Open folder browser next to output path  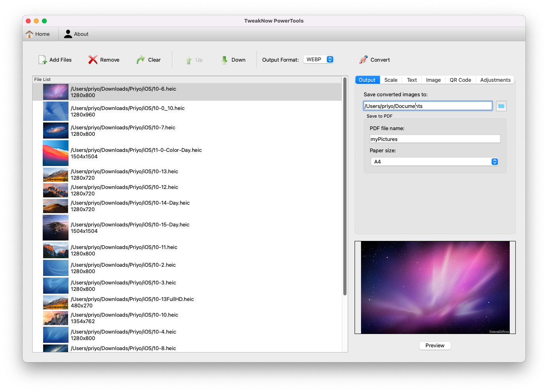pyautogui.click(x=501, y=106)
